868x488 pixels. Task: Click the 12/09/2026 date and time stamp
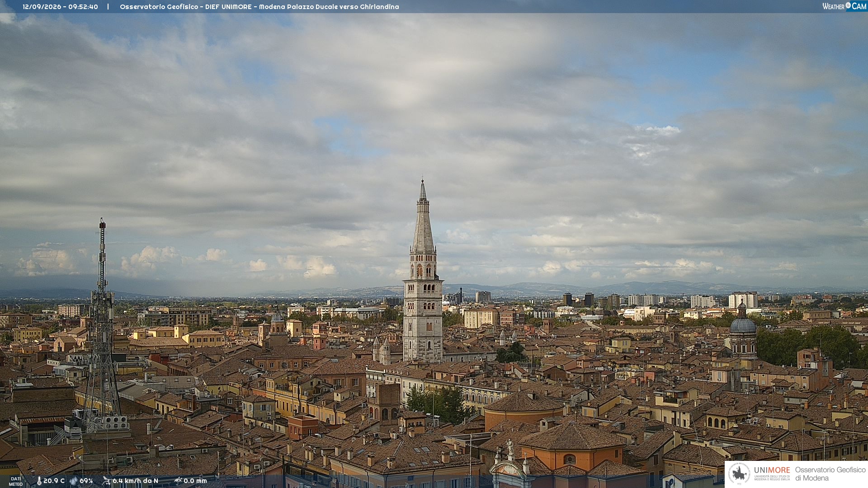coord(60,7)
